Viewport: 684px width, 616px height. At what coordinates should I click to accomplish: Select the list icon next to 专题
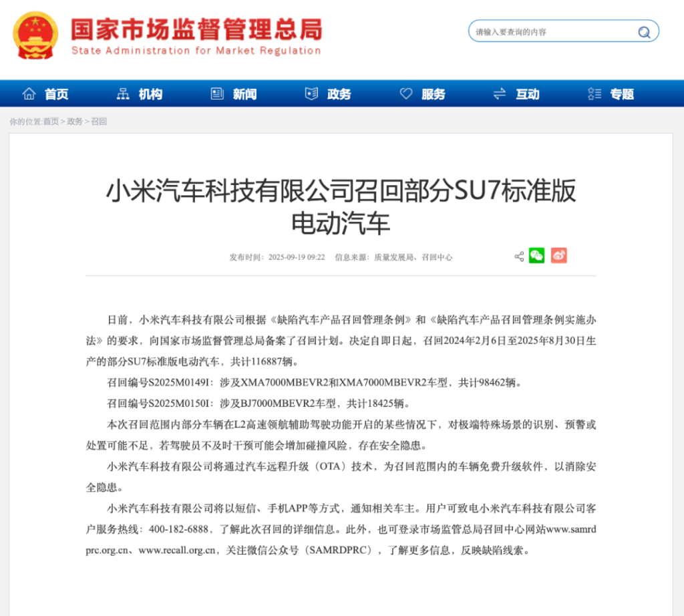point(594,94)
